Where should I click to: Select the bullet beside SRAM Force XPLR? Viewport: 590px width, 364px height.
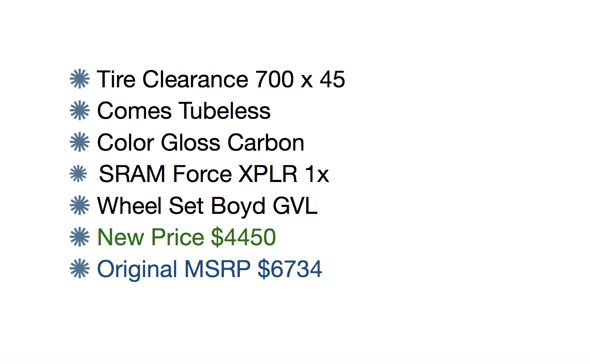78,174
